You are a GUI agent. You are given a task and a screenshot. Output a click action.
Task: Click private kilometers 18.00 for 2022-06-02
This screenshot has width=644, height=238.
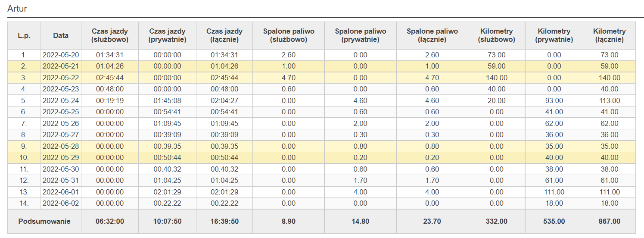point(554,204)
